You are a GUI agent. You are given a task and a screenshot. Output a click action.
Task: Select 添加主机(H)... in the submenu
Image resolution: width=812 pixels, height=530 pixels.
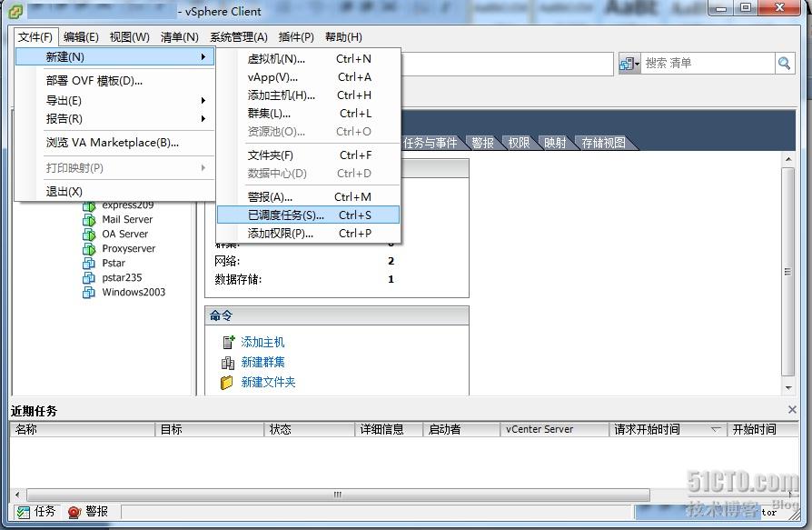click(309, 95)
